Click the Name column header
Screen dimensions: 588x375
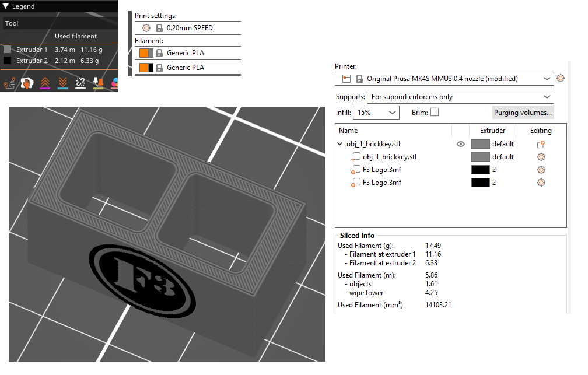click(x=348, y=131)
